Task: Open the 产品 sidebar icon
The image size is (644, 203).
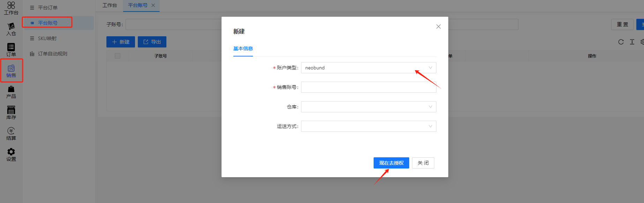Action: click(x=11, y=92)
